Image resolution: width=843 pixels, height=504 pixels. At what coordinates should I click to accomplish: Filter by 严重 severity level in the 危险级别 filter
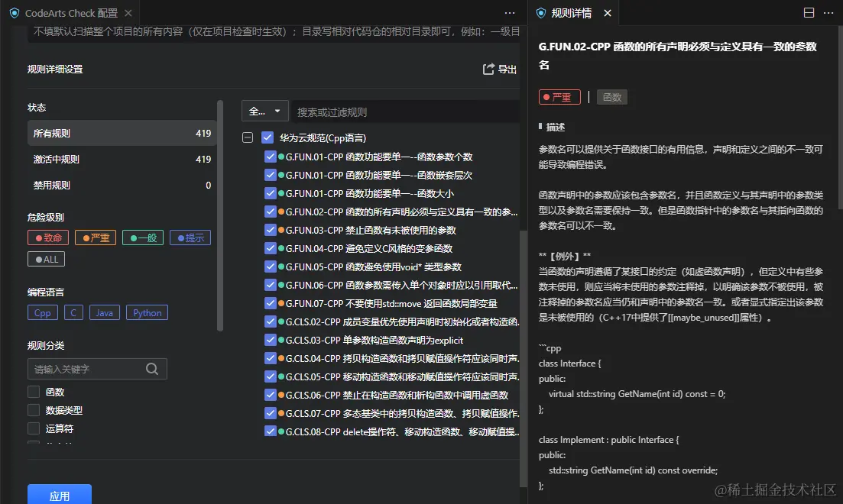point(96,237)
